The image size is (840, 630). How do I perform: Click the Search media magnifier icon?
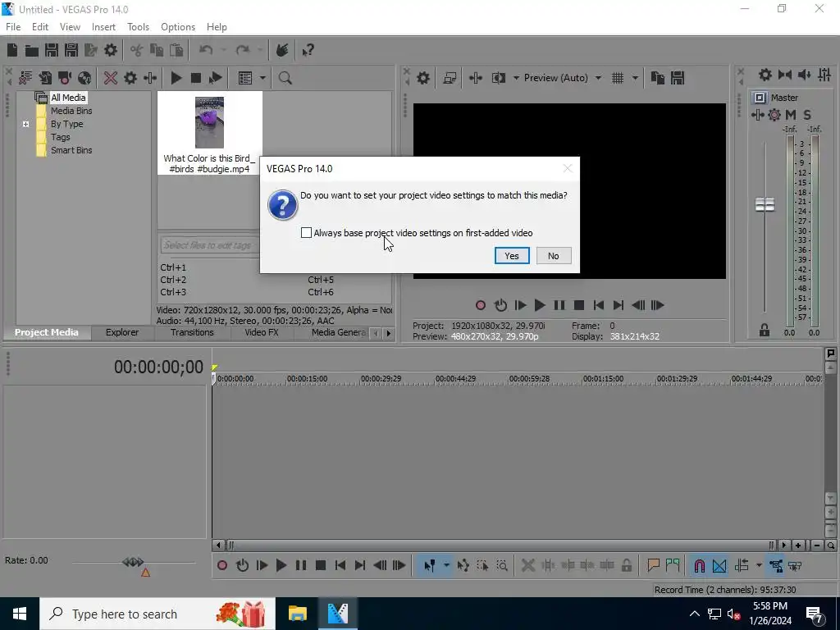pos(285,78)
